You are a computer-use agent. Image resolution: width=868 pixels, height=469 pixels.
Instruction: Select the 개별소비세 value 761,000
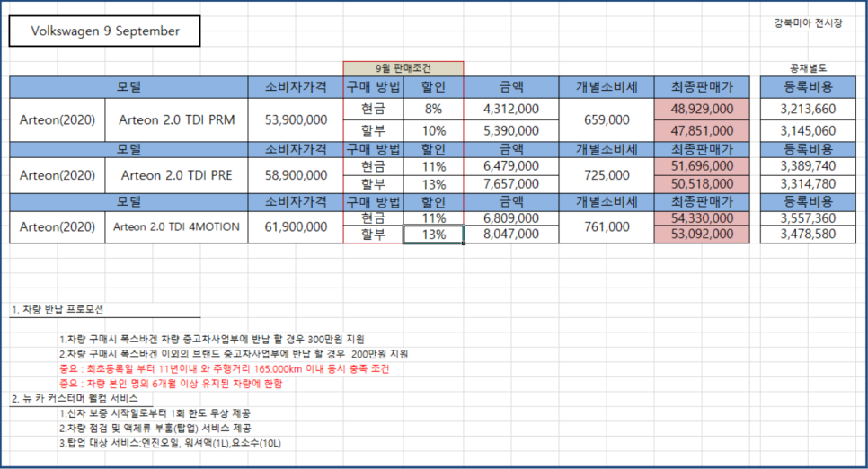tap(607, 226)
